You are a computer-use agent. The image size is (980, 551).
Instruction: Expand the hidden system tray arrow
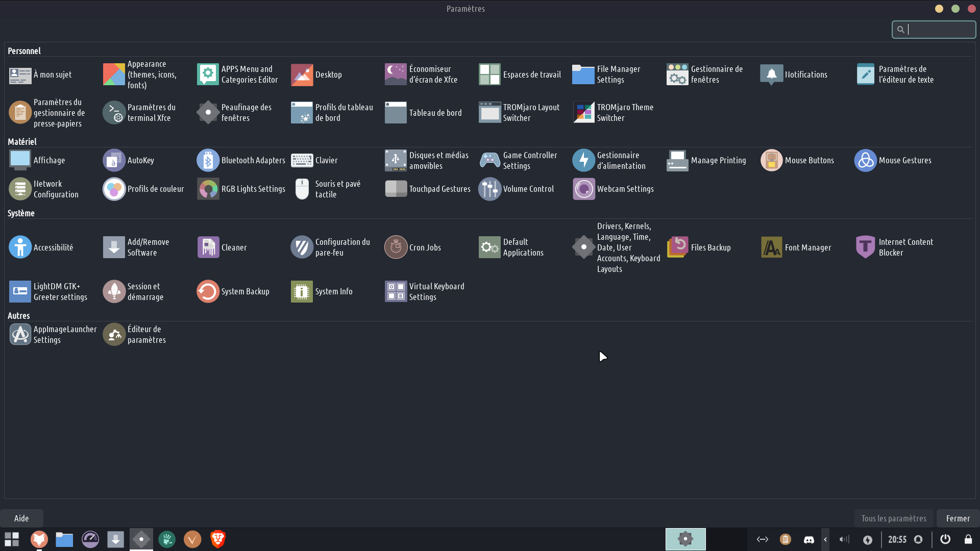[825, 539]
